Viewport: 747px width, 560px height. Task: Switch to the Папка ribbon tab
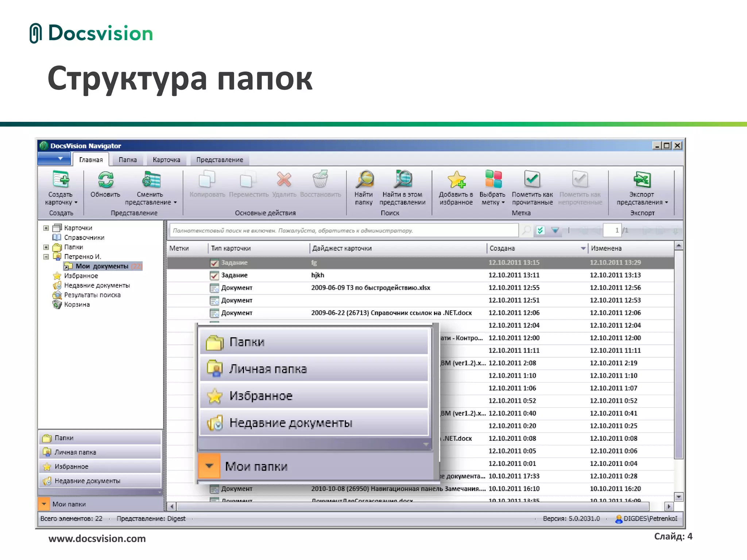pos(128,160)
